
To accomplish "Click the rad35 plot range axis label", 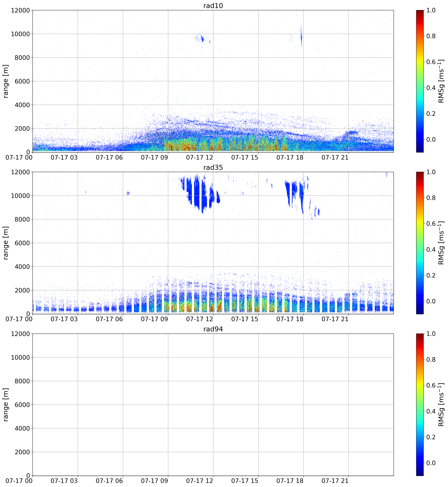I will coord(6,243).
